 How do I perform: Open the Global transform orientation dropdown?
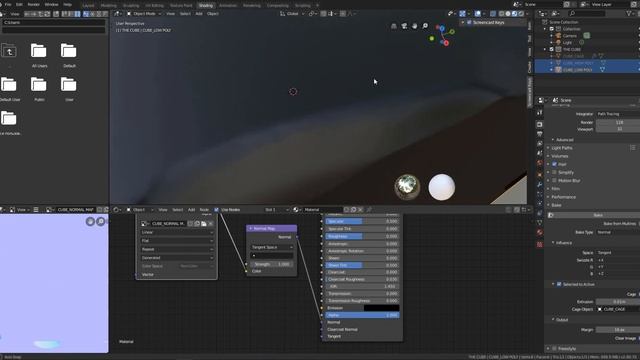pos(292,13)
